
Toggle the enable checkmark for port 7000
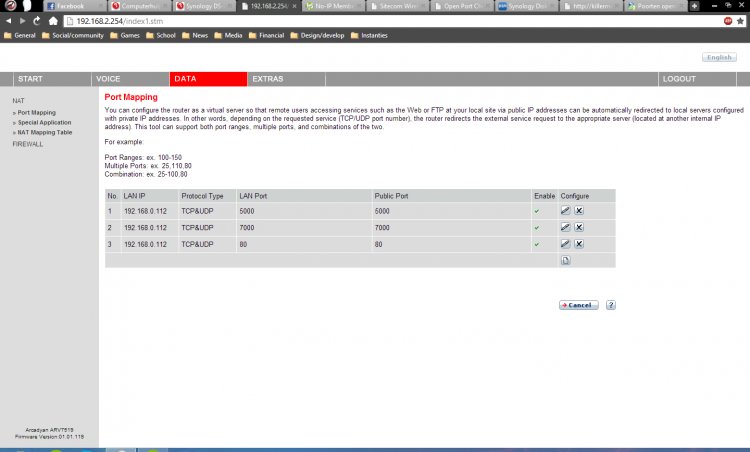point(537,227)
